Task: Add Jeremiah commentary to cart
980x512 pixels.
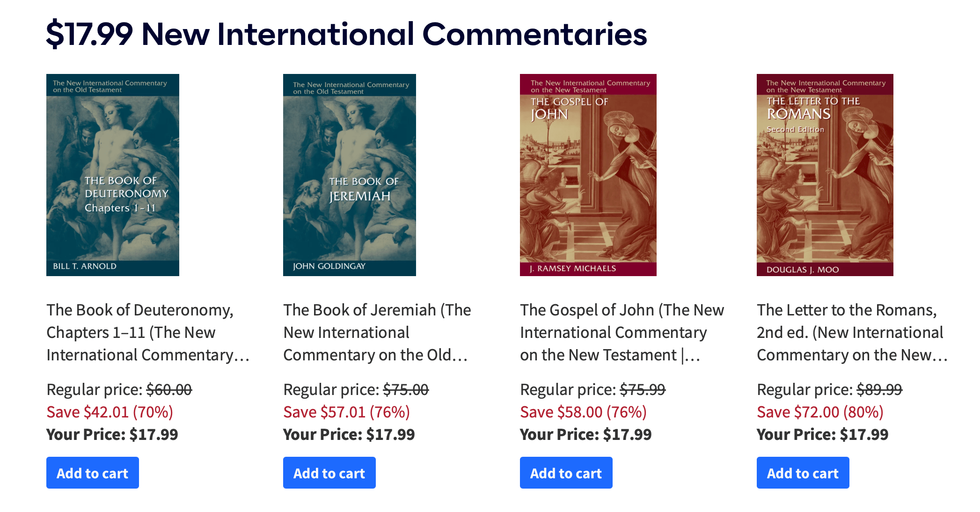Action: pyautogui.click(x=329, y=473)
